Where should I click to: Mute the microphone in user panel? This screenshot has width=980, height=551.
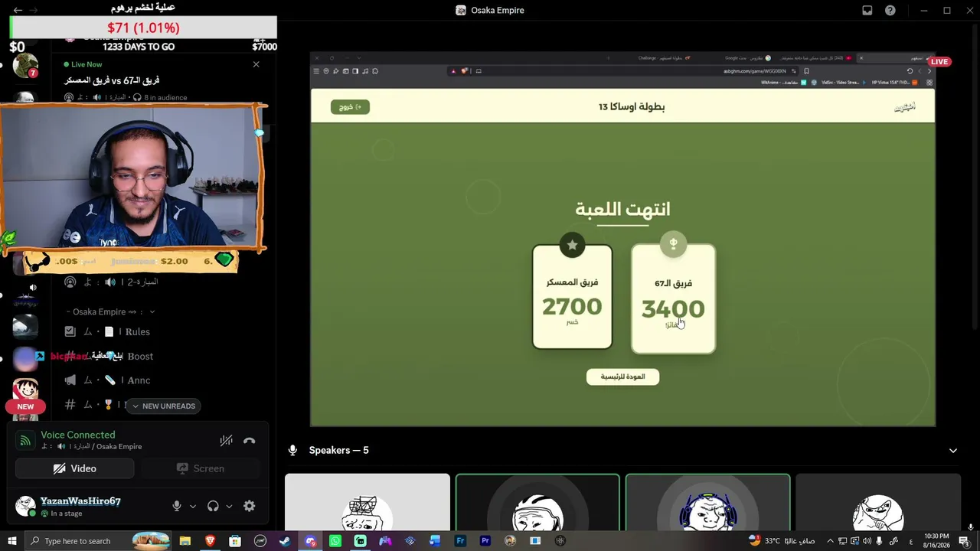pyautogui.click(x=177, y=506)
